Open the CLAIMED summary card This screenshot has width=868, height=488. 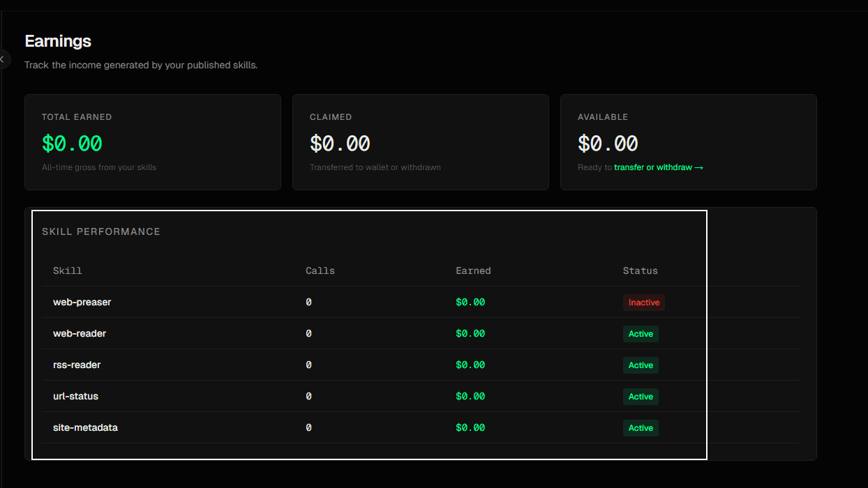pyautogui.click(x=420, y=142)
